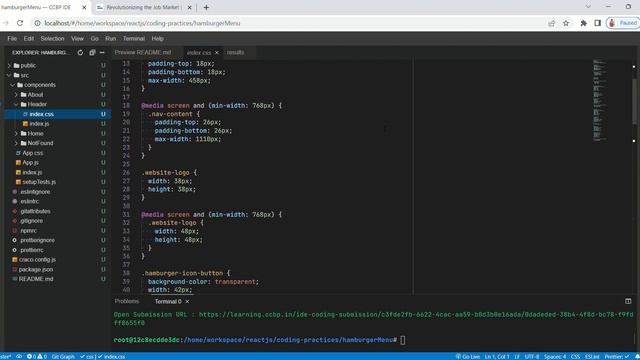Bookmark this page with the star icon
Viewport: 640px width, 360px height.
(x=566, y=23)
